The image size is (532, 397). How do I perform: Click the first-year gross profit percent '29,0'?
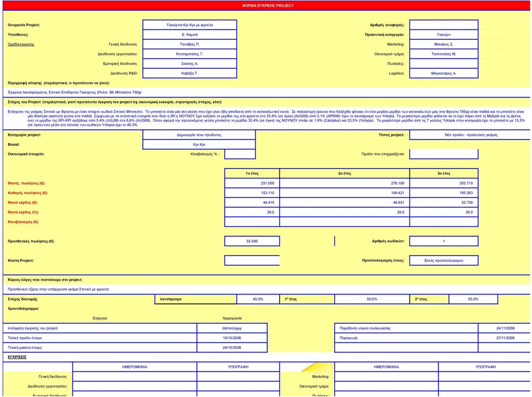pyautogui.click(x=252, y=212)
